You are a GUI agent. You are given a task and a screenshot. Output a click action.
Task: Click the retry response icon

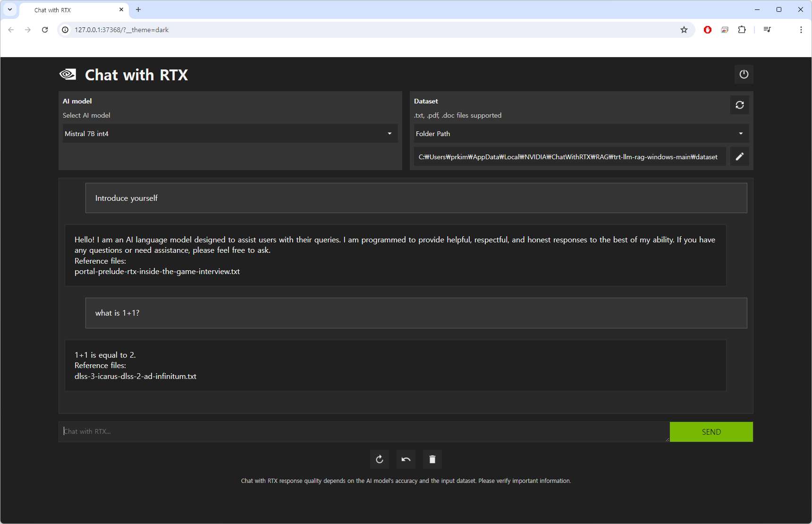click(x=380, y=459)
